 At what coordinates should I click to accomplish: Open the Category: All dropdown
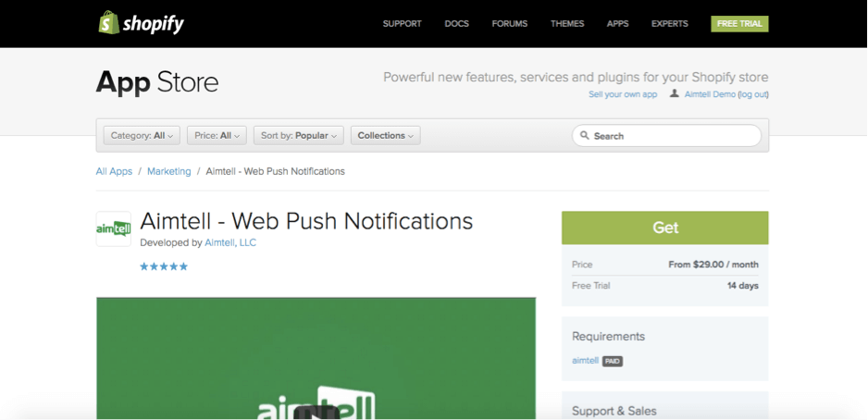(x=142, y=136)
